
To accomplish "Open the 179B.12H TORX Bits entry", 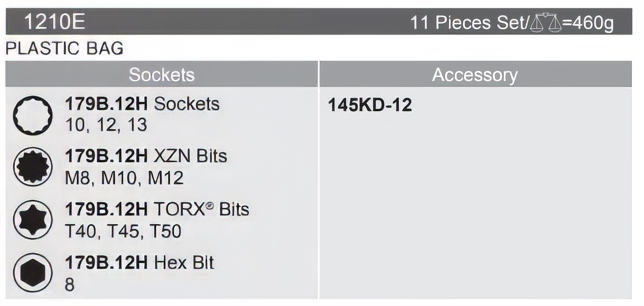I will [x=157, y=209].
